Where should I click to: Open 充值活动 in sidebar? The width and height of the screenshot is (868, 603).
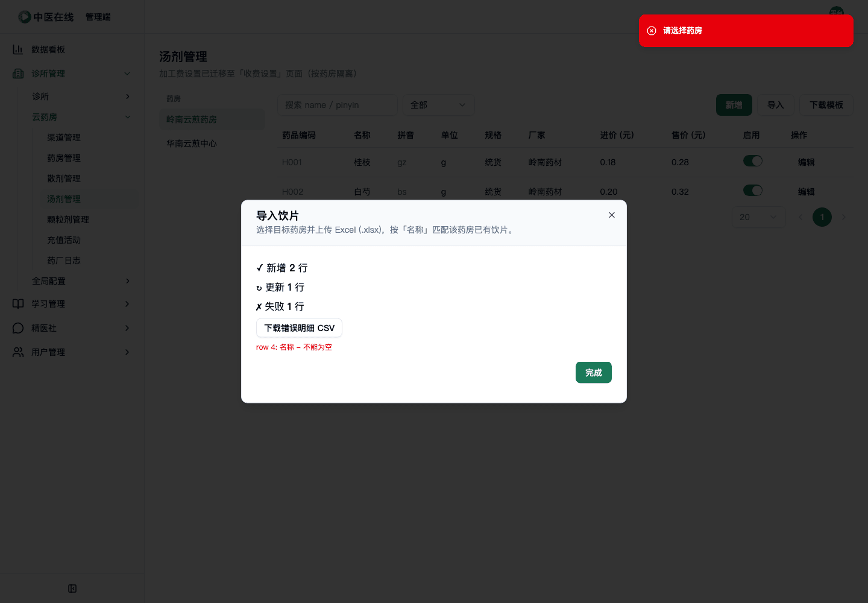[64, 240]
